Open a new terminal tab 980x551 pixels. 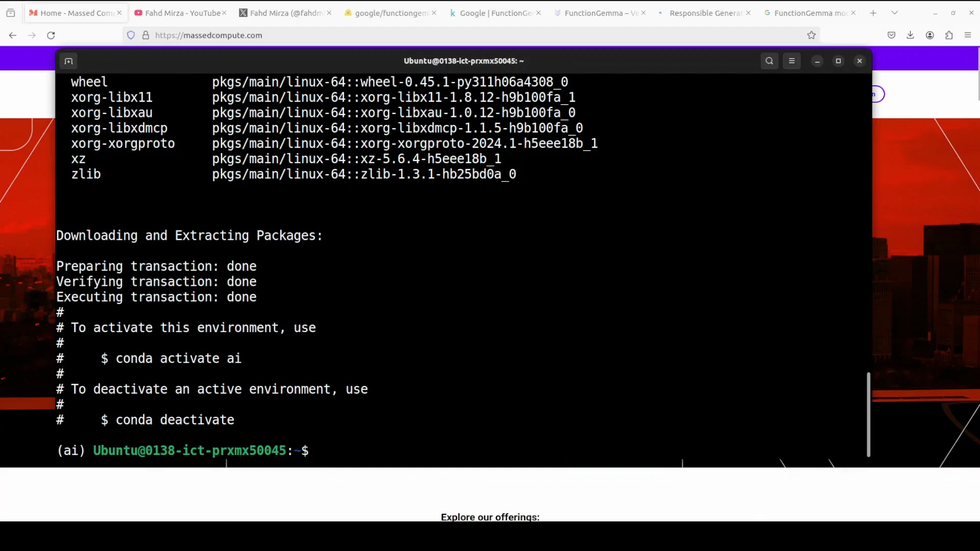(x=68, y=61)
